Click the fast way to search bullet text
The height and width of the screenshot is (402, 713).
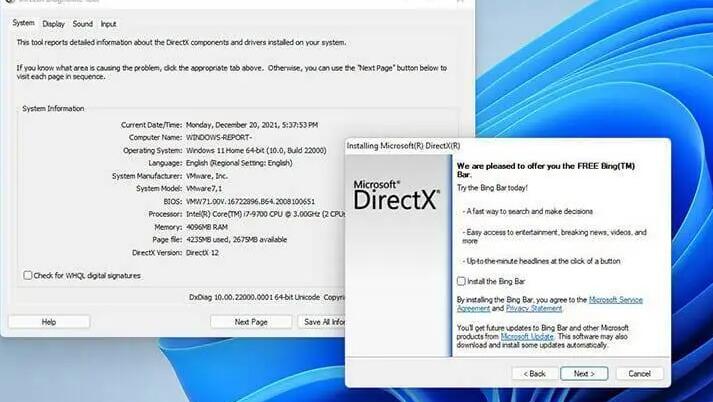pos(527,211)
